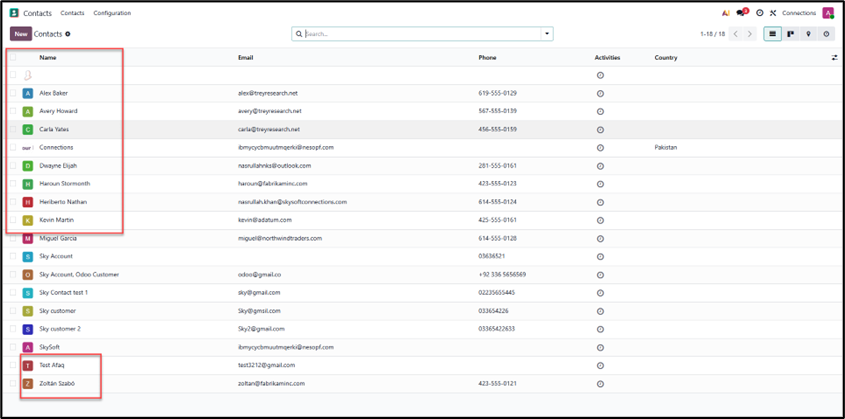Open the AI assistant icon in top bar
This screenshot has height=419, width=845.
tap(725, 13)
